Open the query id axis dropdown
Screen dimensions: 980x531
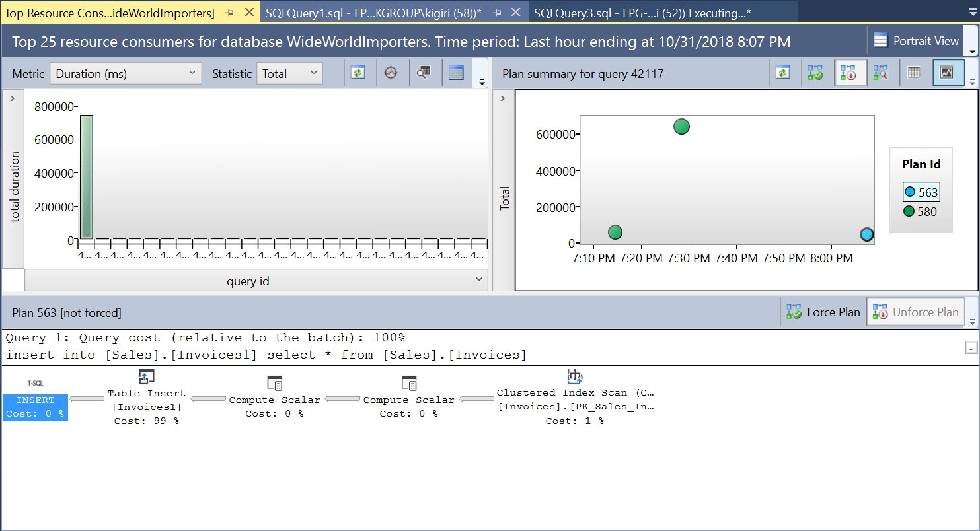[256, 281]
